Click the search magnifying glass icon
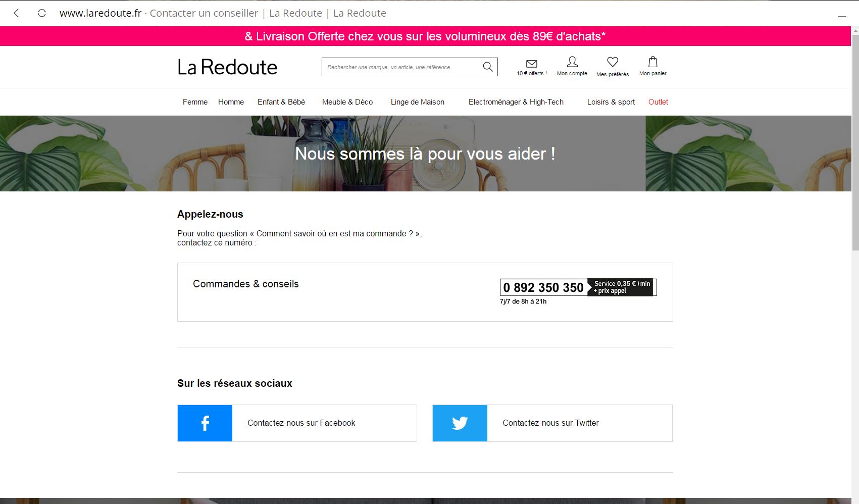This screenshot has height=504, width=859. click(x=487, y=67)
